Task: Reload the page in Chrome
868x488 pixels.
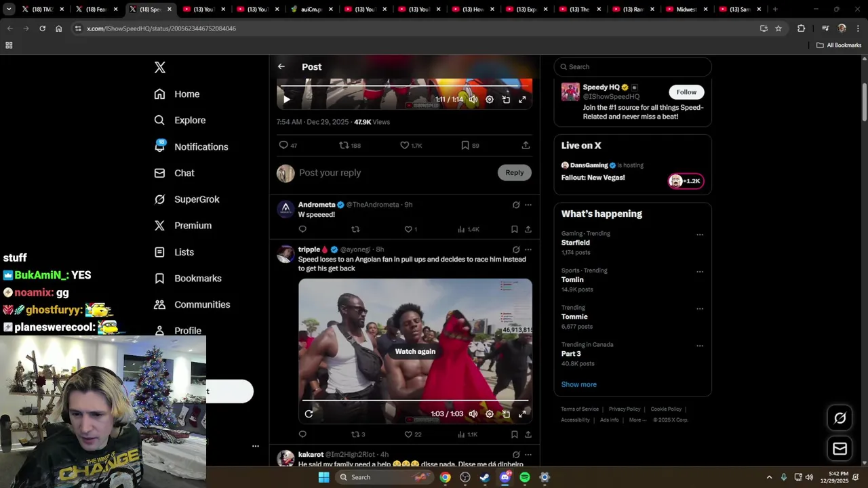Action: pos(42,28)
